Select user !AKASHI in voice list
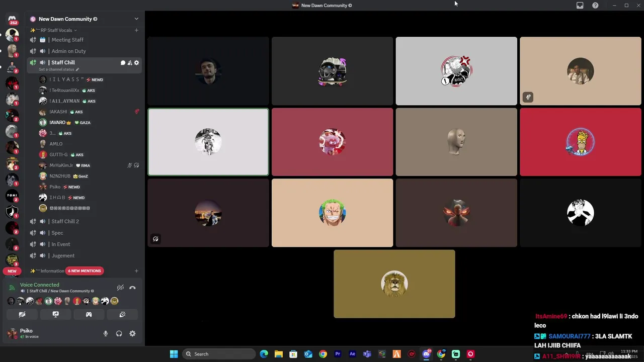Image resolution: width=644 pixels, height=362 pixels. (x=89, y=112)
